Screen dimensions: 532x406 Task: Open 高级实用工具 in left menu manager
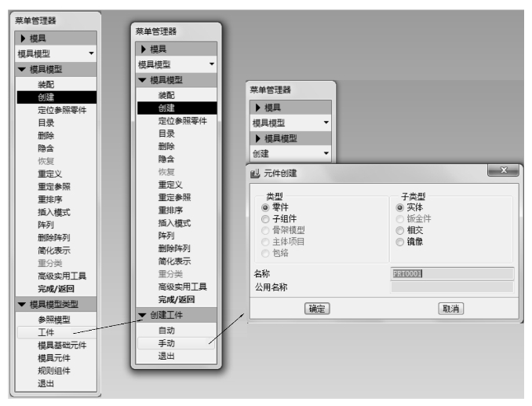(62, 276)
